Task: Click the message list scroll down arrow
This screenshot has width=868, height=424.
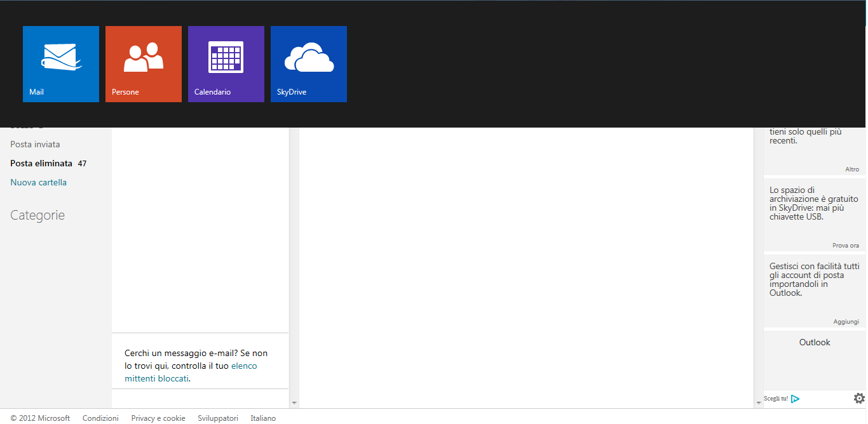Action: 294,402
